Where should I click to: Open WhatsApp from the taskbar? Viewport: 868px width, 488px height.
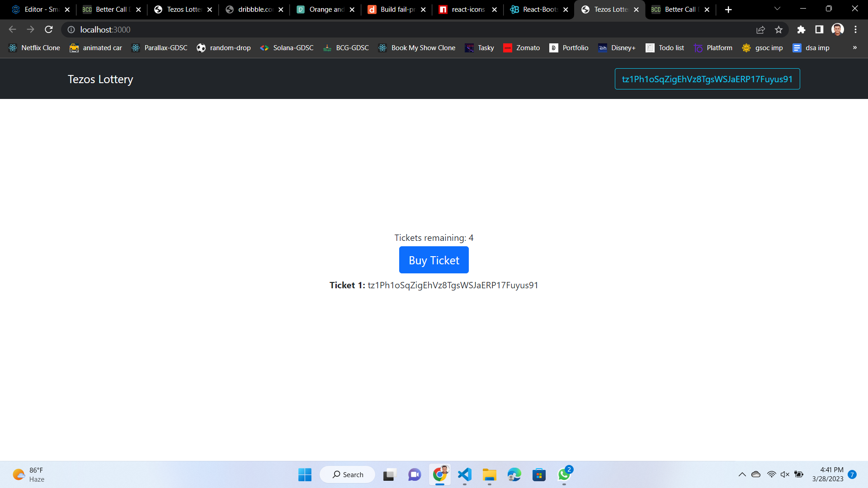(x=564, y=474)
